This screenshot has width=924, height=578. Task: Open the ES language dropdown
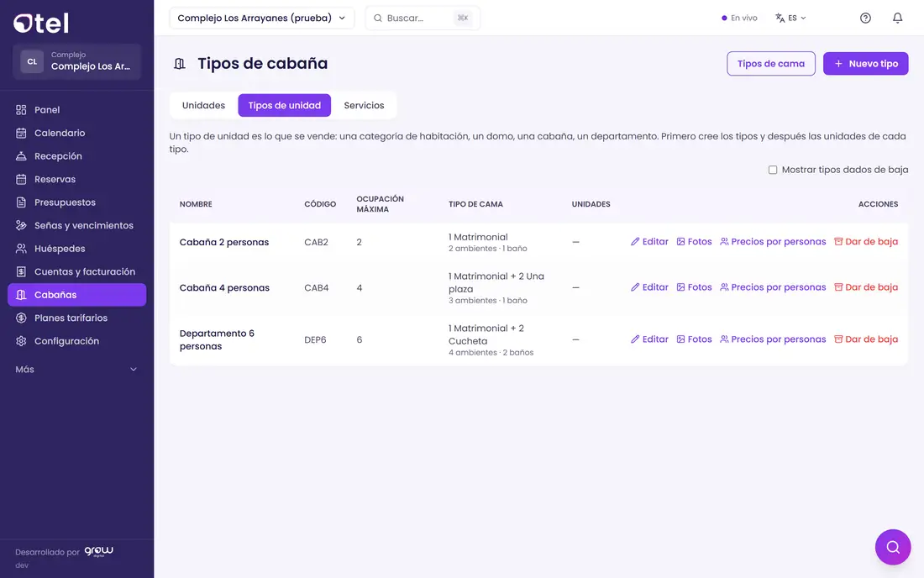point(790,18)
